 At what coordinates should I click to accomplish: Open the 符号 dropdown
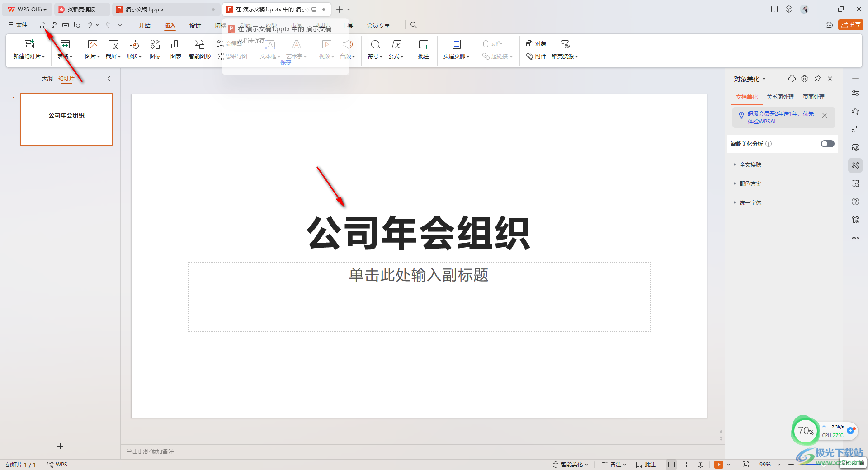click(375, 56)
